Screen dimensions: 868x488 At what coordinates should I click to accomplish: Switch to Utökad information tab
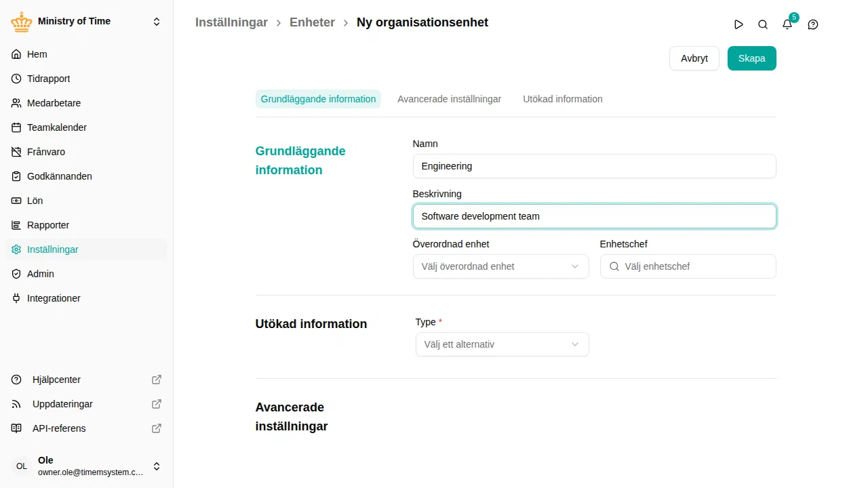tap(563, 99)
